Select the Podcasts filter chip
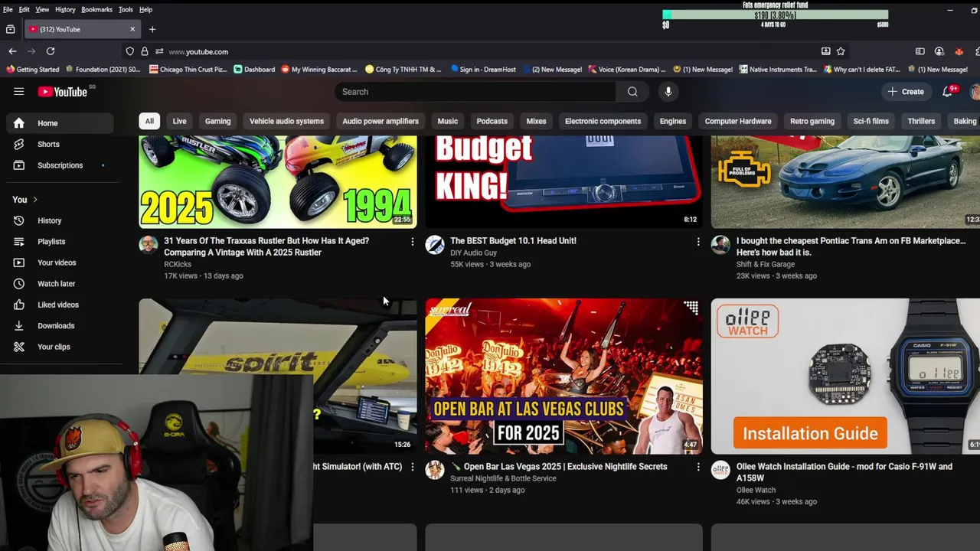Viewport: 980px width, 551px height. click(492, 121)
